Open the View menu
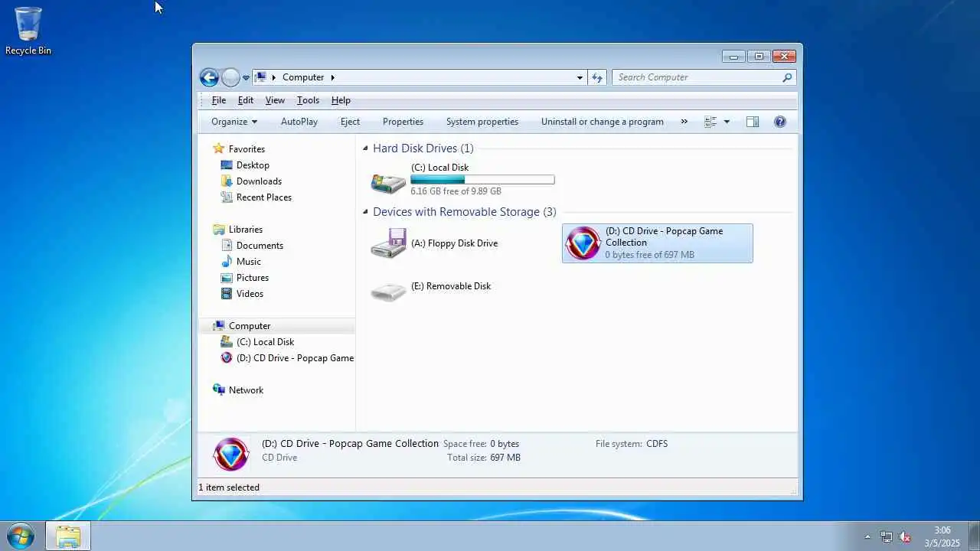The image size is (980, 551). click(x=275, y=100)
